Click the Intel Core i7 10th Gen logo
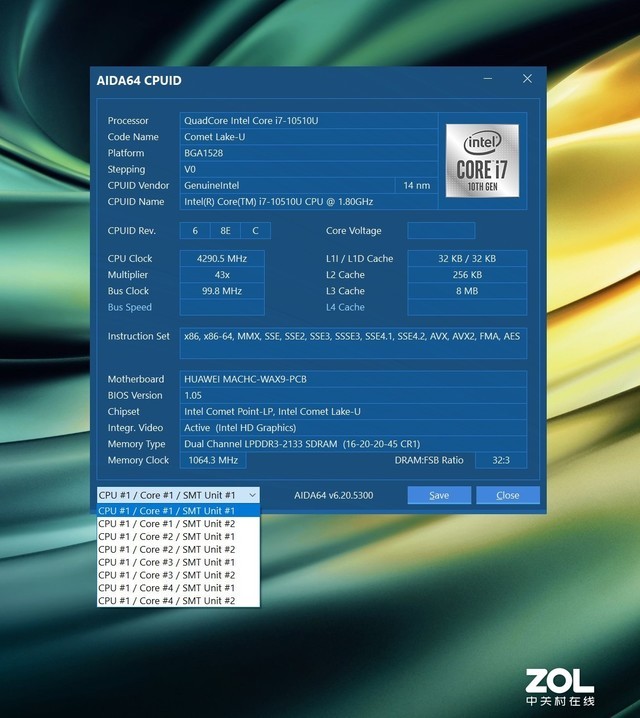 point(482,160)
